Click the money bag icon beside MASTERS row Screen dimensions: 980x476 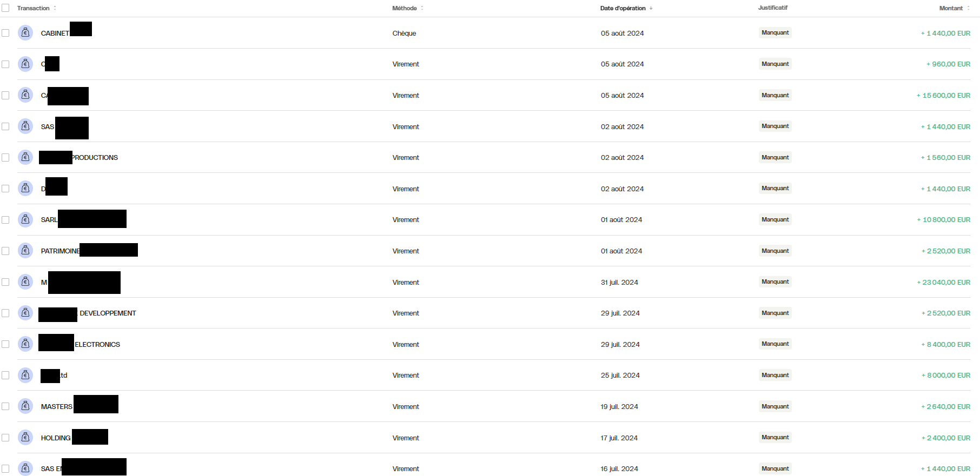[25, 406]
